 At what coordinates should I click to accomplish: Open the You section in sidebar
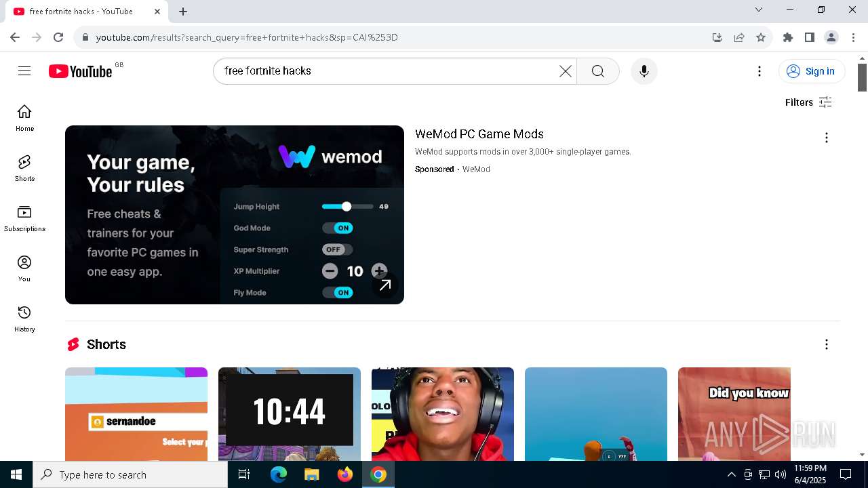(x=24, y=268)
